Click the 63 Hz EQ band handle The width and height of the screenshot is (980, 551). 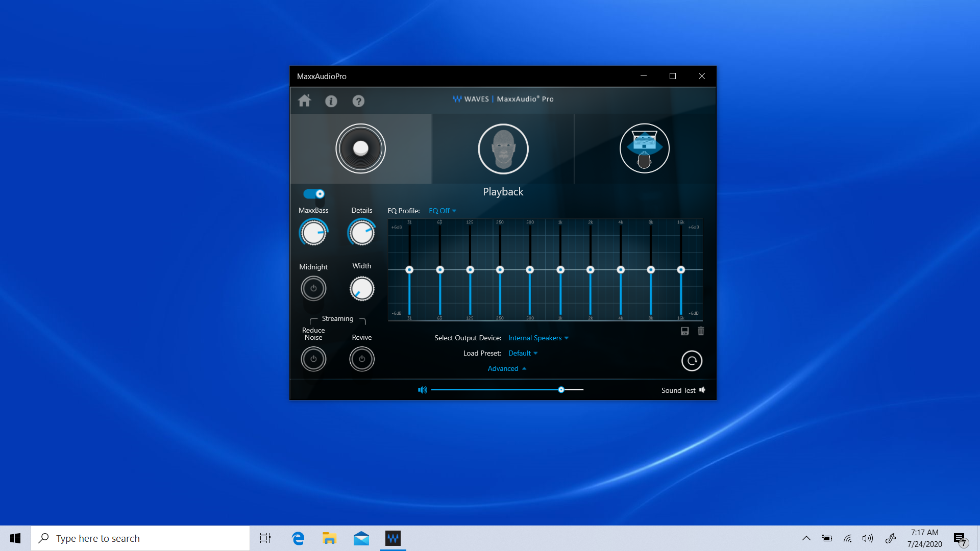point(440,269)
